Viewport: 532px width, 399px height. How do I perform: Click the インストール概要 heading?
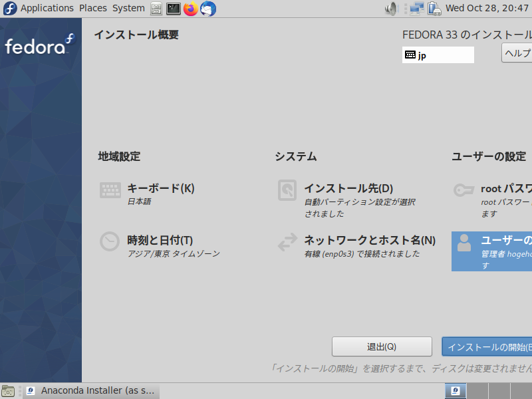click(x=136, y=35)
